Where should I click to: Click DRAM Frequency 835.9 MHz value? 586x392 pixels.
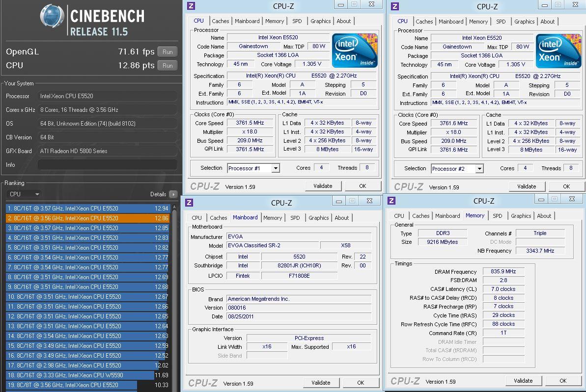pyautogui.click(x=503, y=271)
